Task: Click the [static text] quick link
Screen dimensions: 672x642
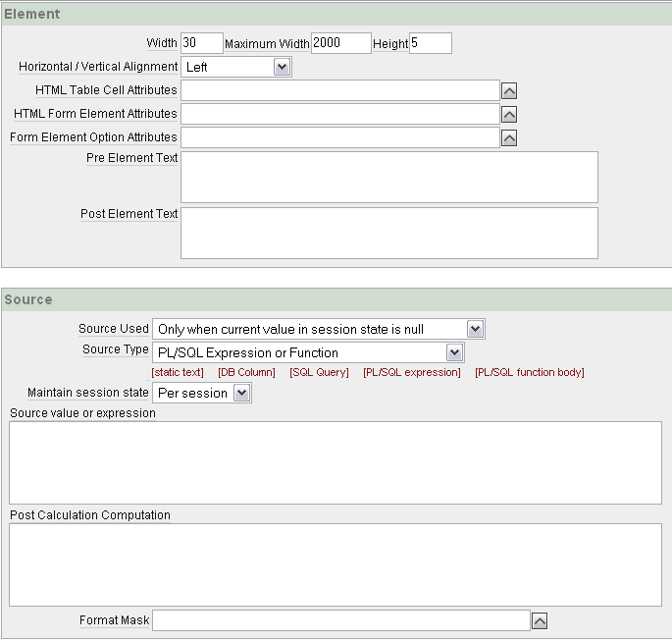Action: [x=178, y=373]
